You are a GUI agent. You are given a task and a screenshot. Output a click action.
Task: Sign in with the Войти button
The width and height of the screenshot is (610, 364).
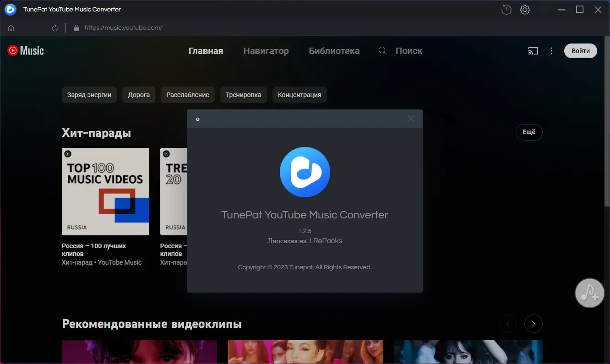pyautogui.click(x=581, y=51)
